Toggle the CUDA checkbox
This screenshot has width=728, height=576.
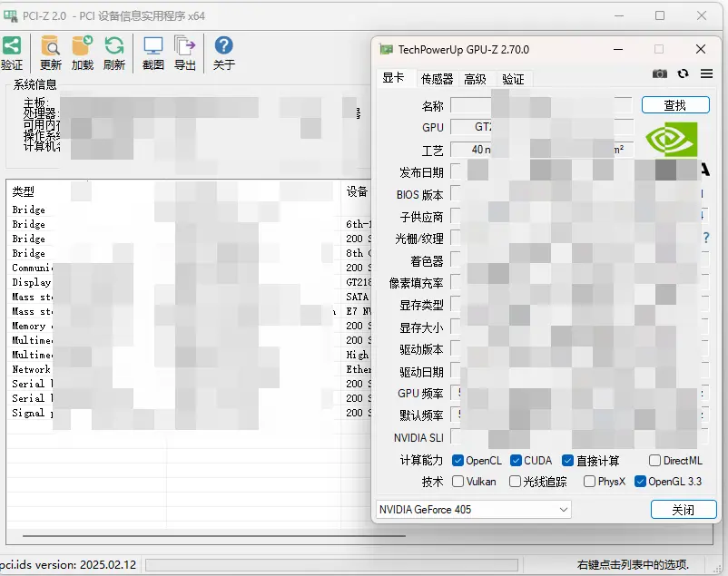point(516,461)
